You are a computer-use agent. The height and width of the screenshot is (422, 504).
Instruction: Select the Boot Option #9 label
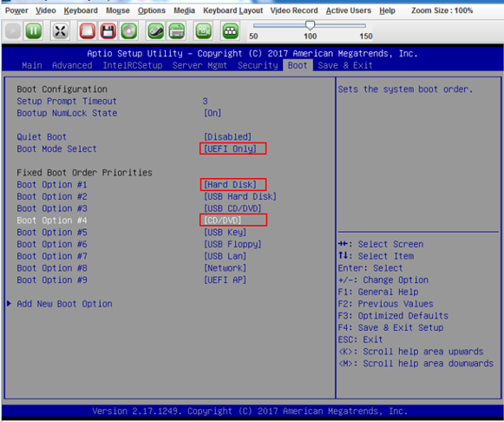pos(52,280)
